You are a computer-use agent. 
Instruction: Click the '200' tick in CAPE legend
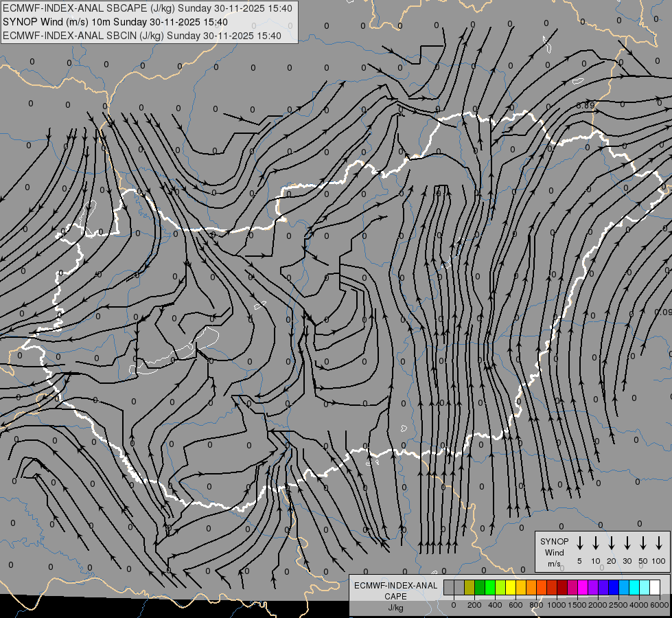(x=474, y=605)
